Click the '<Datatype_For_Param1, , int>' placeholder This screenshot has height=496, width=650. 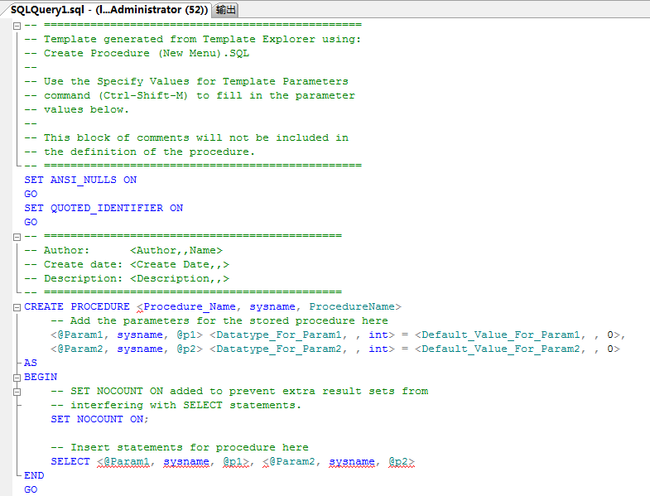(302, 335)
